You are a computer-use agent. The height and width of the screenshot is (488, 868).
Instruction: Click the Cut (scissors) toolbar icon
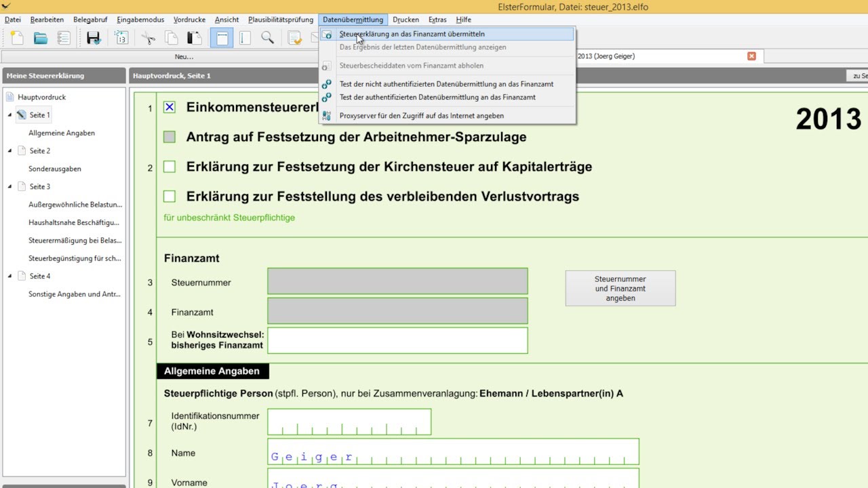pyautogui.click(x=149, y=38)
